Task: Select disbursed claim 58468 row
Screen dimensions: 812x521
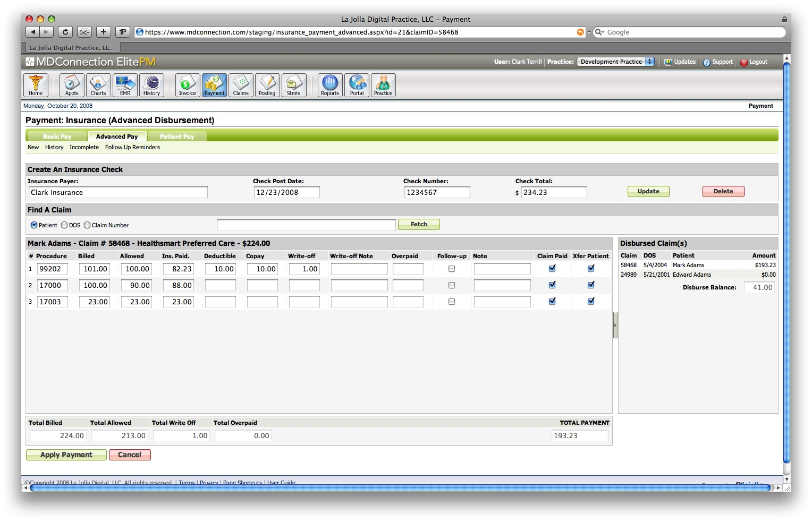Action: [x=698, y=265]
